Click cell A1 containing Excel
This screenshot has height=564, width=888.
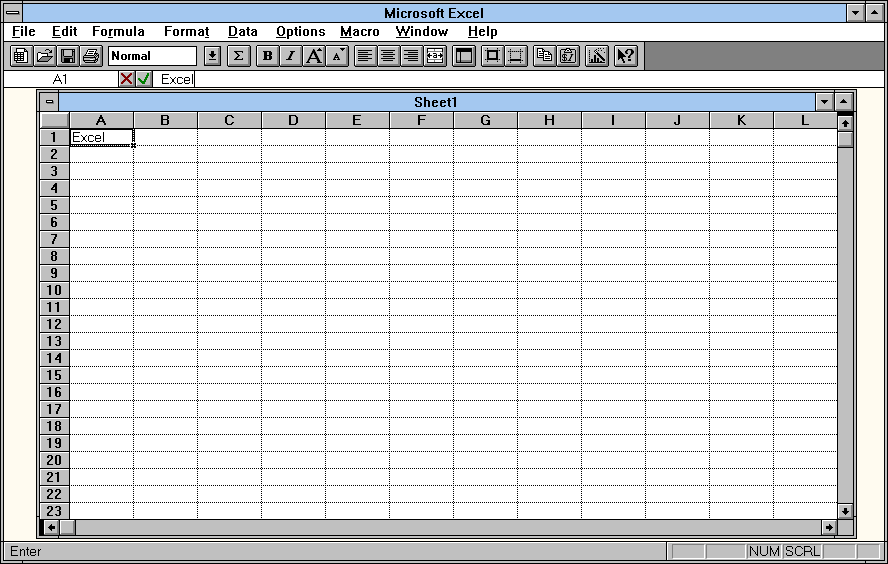(102, 137)
